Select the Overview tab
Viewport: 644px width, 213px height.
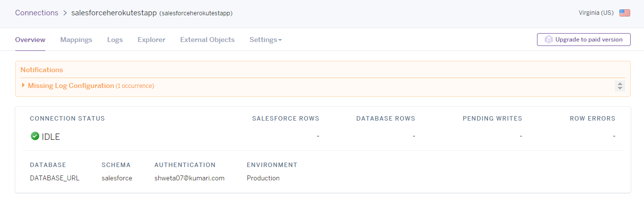(x=30, y=40)
